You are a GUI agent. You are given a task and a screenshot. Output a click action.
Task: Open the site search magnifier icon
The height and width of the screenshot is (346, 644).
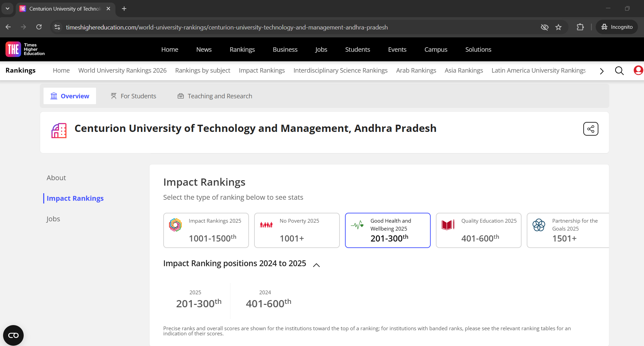pyautogui.click(x=619, y=71)
